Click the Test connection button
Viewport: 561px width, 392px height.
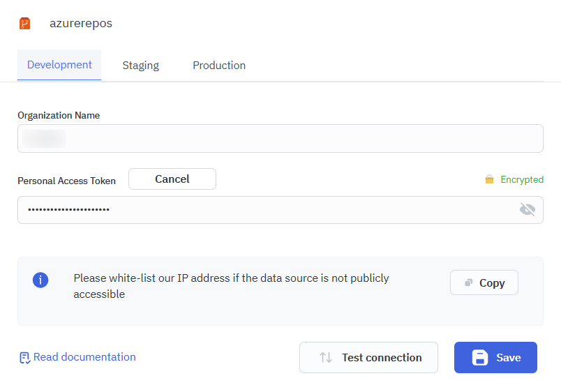(368, 357)
